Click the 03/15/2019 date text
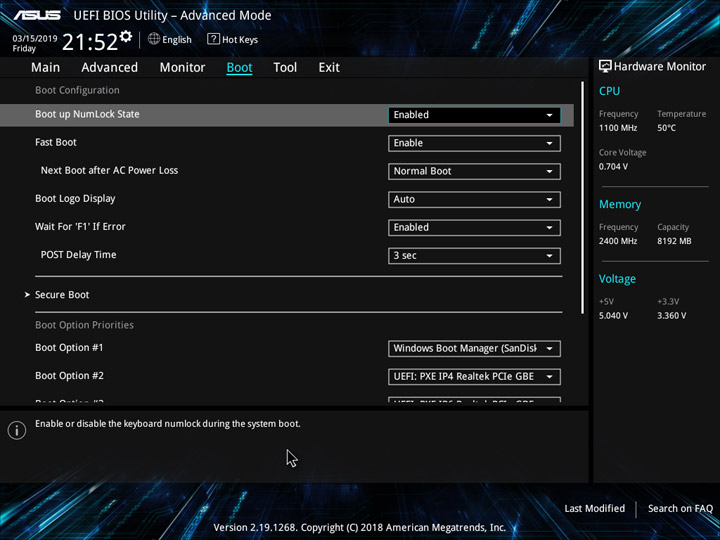Screen dimensions: 720x540 coord(34,39)
